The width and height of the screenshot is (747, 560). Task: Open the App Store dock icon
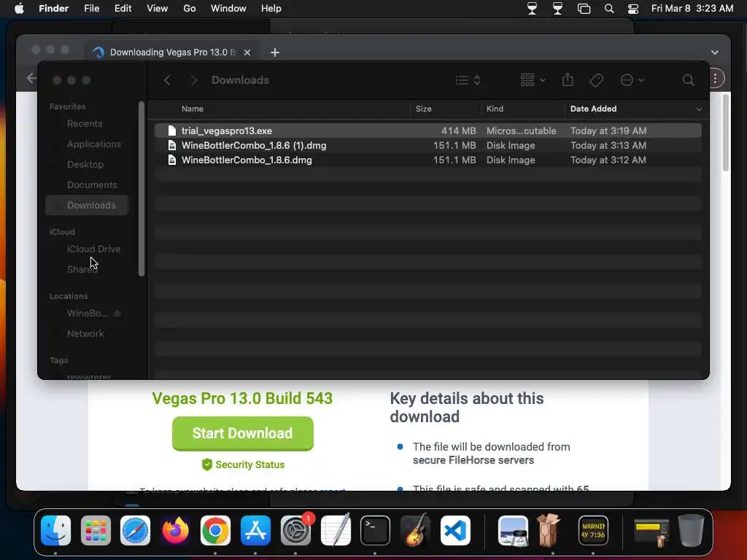[255, 531]
